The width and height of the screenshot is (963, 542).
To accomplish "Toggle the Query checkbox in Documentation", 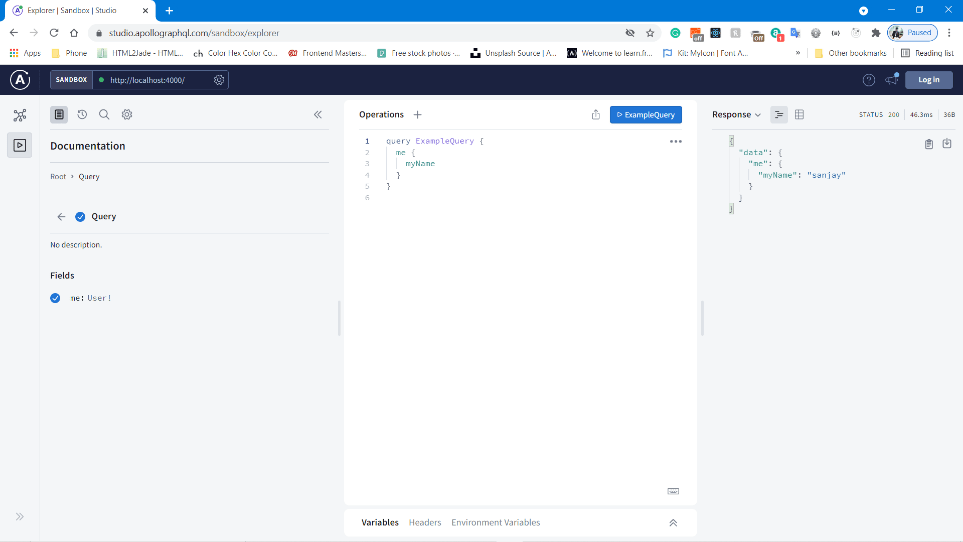I will [x=80, y=216].
